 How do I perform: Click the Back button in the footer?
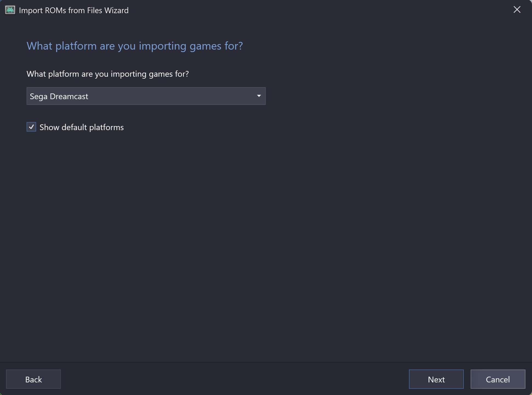pos(33,379)
